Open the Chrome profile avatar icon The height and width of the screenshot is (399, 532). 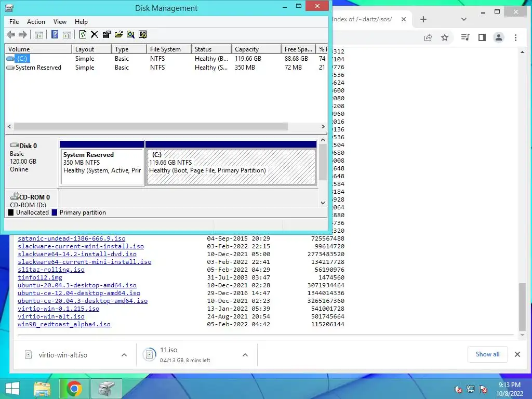(x=498, y=37)
